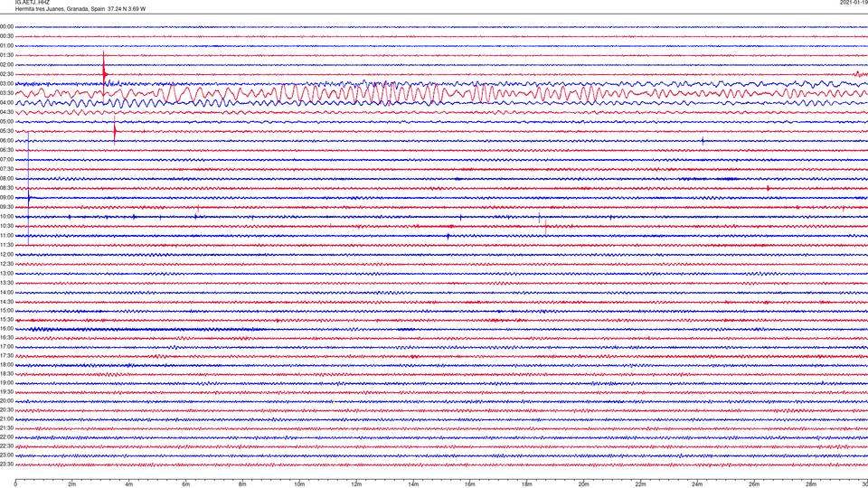The height and width of the screenshot is (488, 868).
Task: Click the 10m tick label on time axis
Action: (x=299, y=484)
